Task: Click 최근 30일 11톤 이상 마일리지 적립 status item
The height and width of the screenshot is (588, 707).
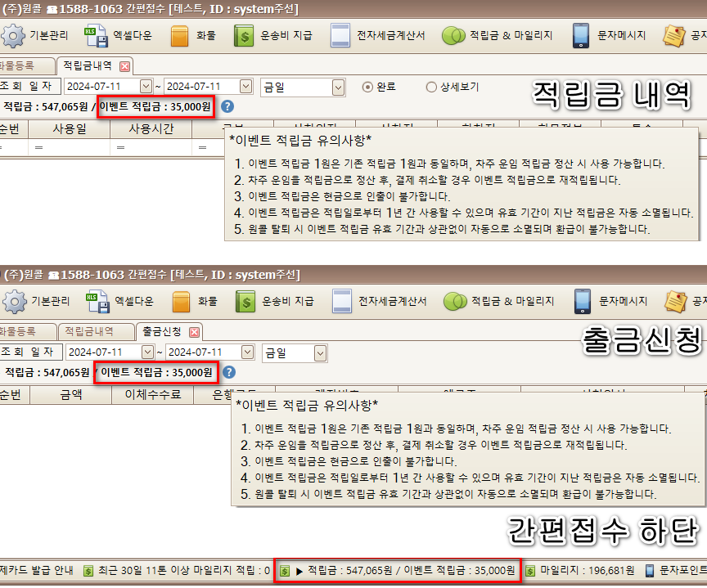Action: pos(178,570)
